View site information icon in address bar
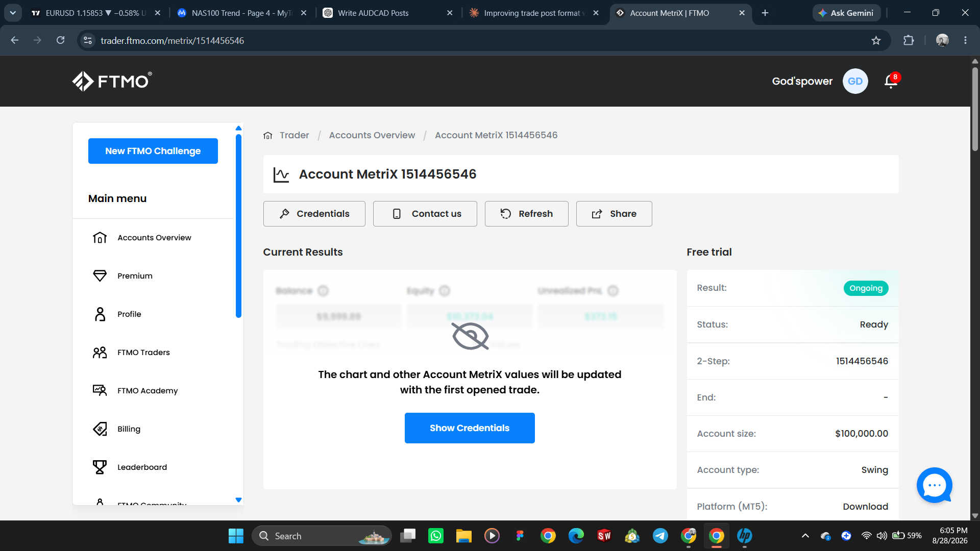The height and width of the screenshot is (551, 980). pyautogui.click(x=88, y=40)
